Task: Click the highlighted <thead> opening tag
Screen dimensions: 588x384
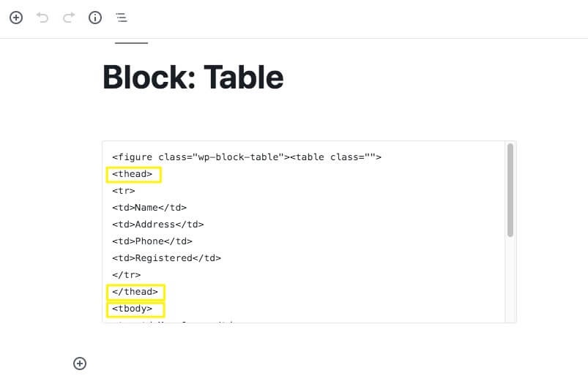Action: [133, 174]
